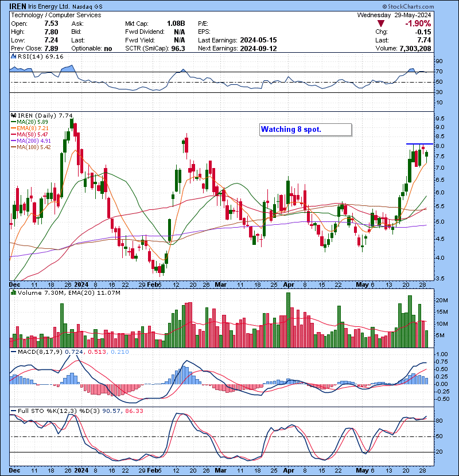Click the Volume 7.30M, EMA(20) 11.07M label

pos(69,293)
